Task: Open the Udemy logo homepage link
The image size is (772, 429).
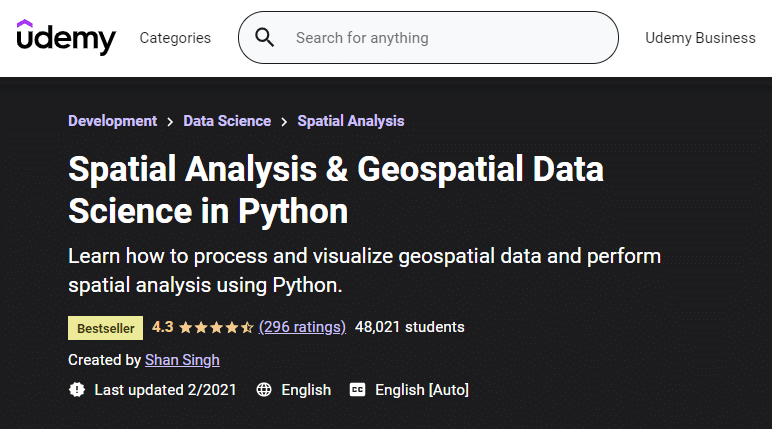Action: point(66,37)
